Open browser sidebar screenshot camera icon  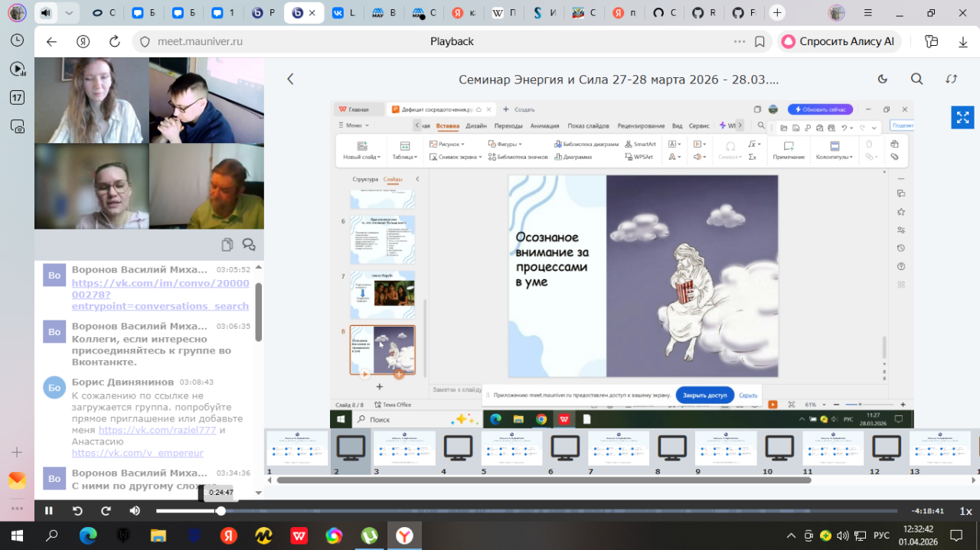click(x=17, y=126)
